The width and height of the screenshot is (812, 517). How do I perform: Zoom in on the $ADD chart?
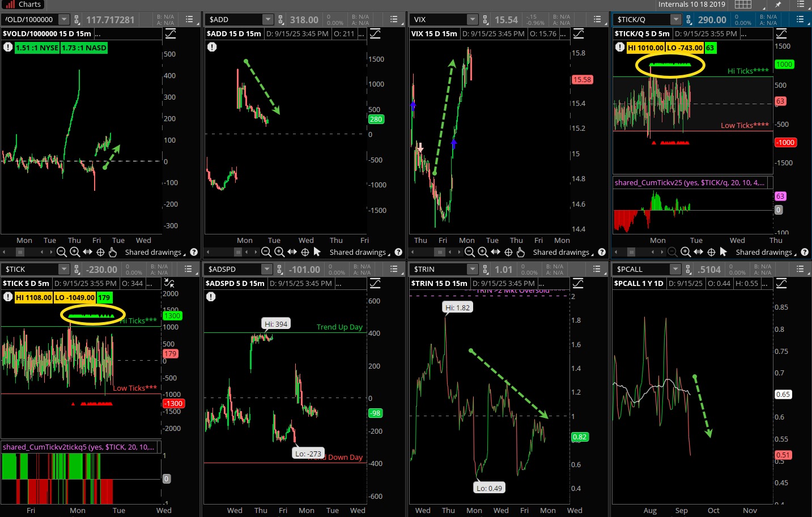(279, 252)
